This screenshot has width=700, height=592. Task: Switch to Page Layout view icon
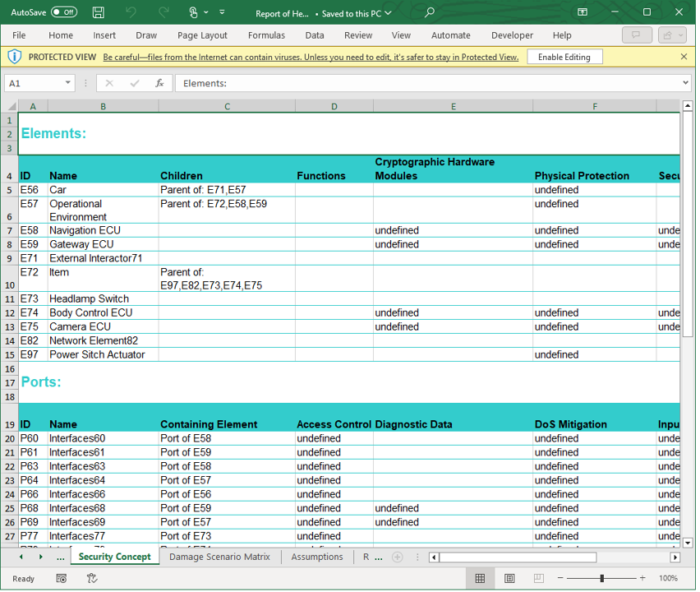click(509, 578)
